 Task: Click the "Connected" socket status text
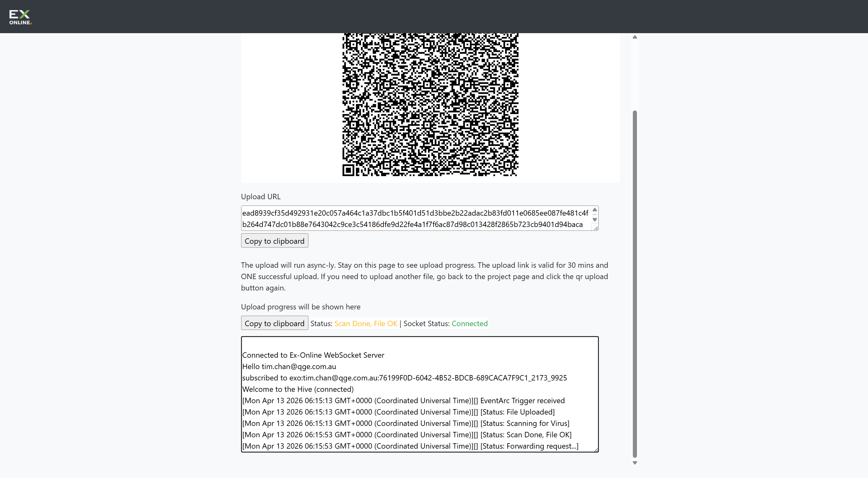tap(469, 323)
